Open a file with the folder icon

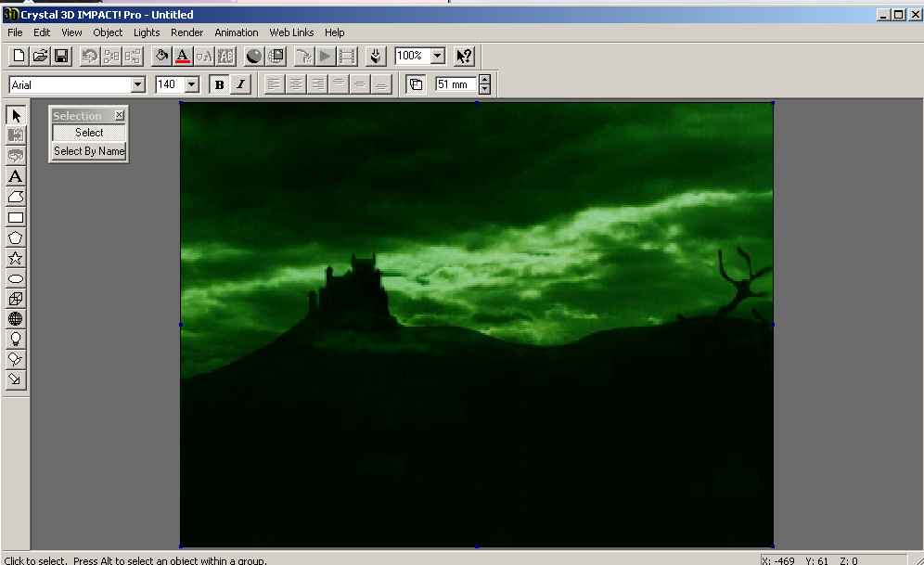(x=40, y=56)
